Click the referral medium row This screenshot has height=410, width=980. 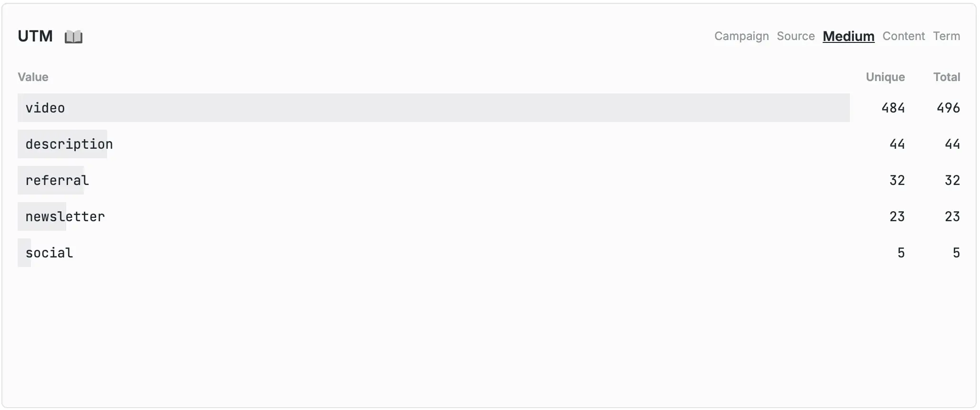point(57,181)
